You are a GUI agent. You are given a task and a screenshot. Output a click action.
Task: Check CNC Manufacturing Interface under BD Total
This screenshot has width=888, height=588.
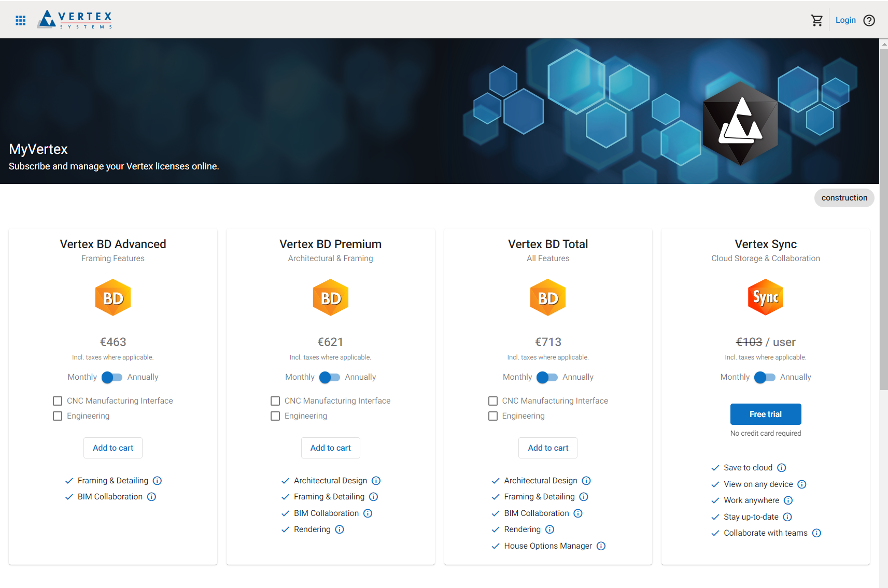[x=493, y=401]
